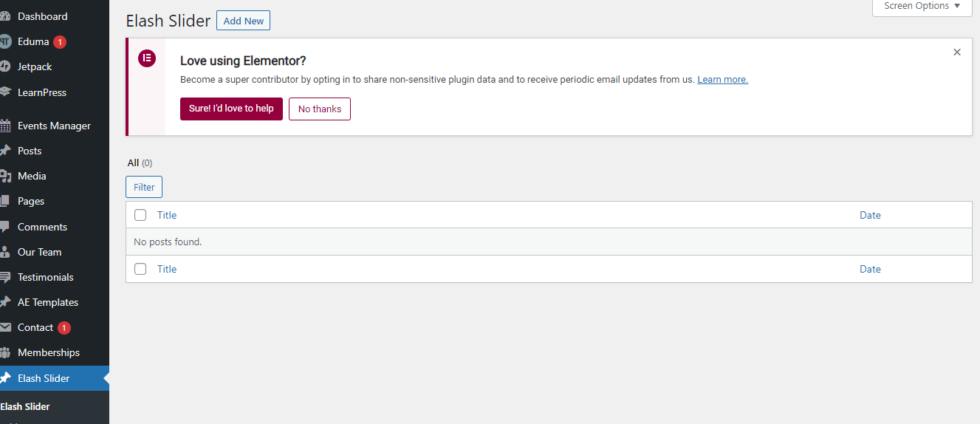
Task: Click the LearnPress graduation cap icon
Action: click(x=5, y=92)
